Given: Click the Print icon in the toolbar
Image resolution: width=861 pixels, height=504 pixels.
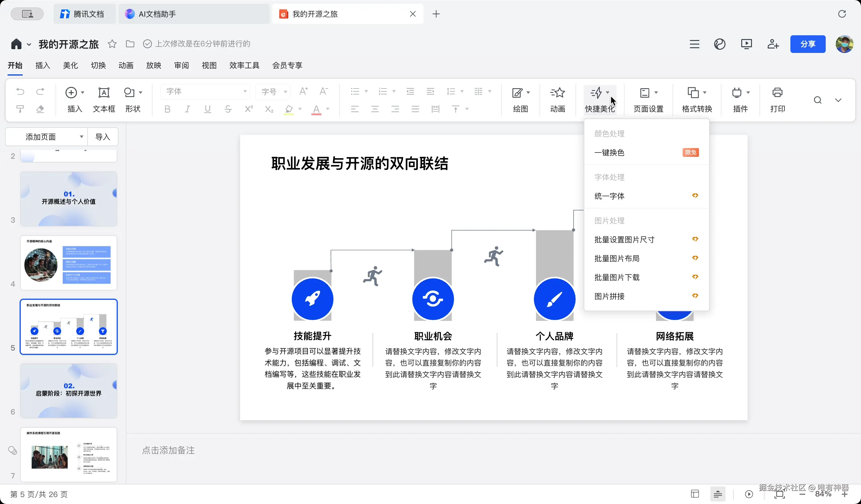Looking at the screenshot, I should 777,93.
